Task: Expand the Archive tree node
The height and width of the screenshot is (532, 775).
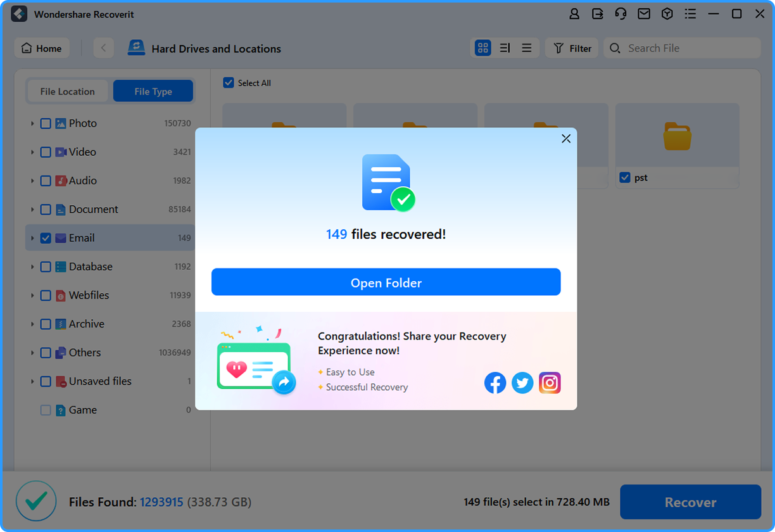Action: point(32,324)
